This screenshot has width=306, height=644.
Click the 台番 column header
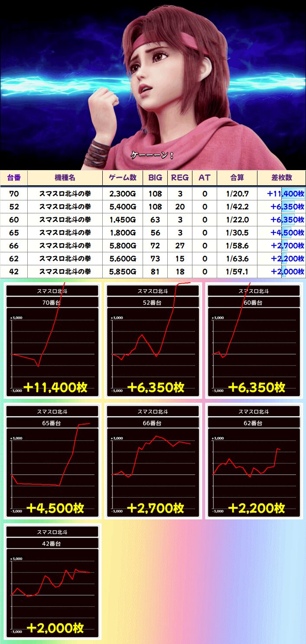coord(14,177)
